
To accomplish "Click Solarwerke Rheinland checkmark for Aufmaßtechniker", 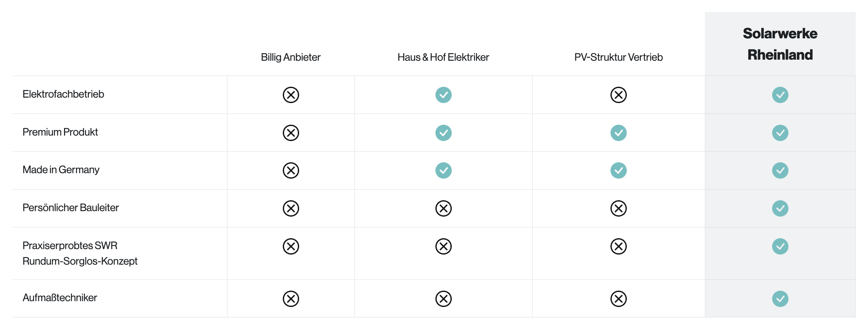I will (780, 299).
